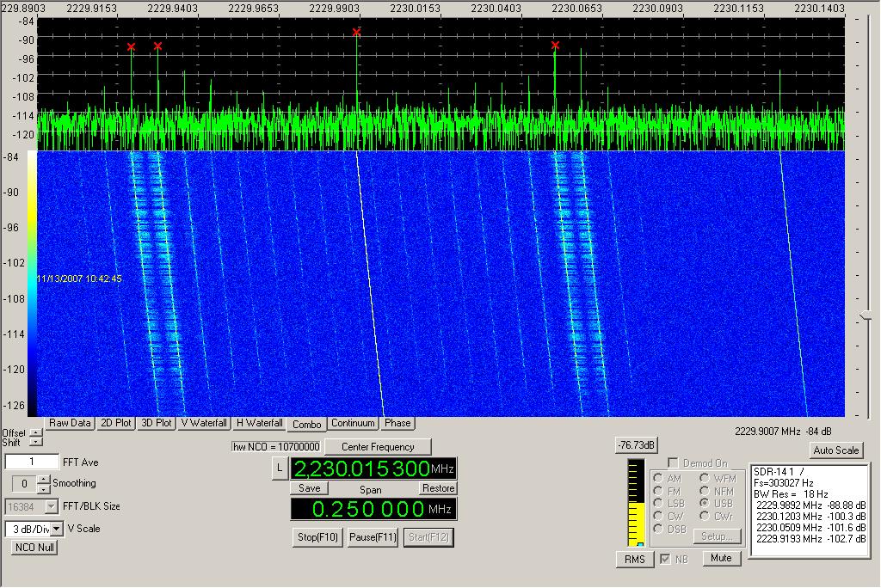The image size is (881, 588).
Task: Click the -76.73dB level readout button
Action: pos(636,444)
